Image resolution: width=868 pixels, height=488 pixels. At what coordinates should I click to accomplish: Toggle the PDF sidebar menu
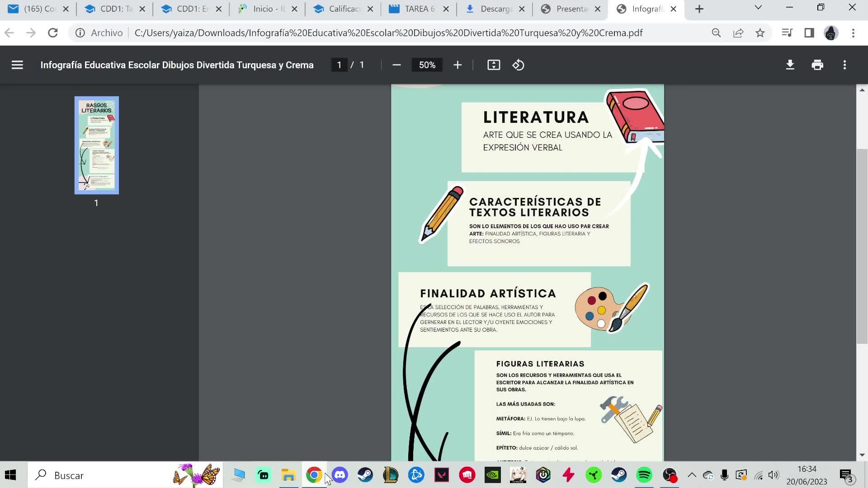(x=17, y=65)
